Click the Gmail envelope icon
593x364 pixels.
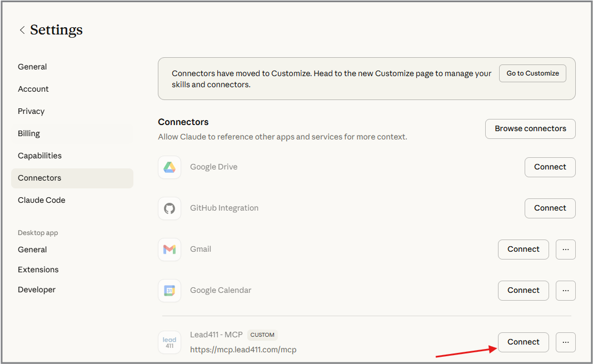[x=170, y=250]
